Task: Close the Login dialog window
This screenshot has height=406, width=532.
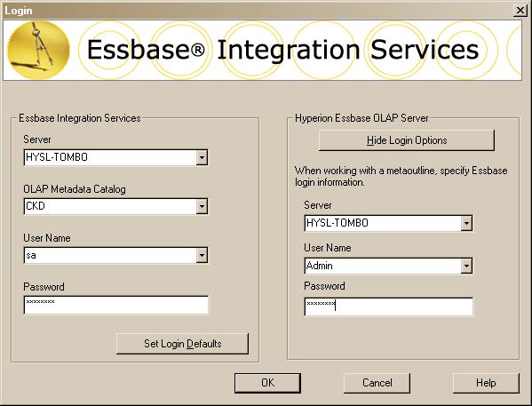Action: (x=520, y=11)
